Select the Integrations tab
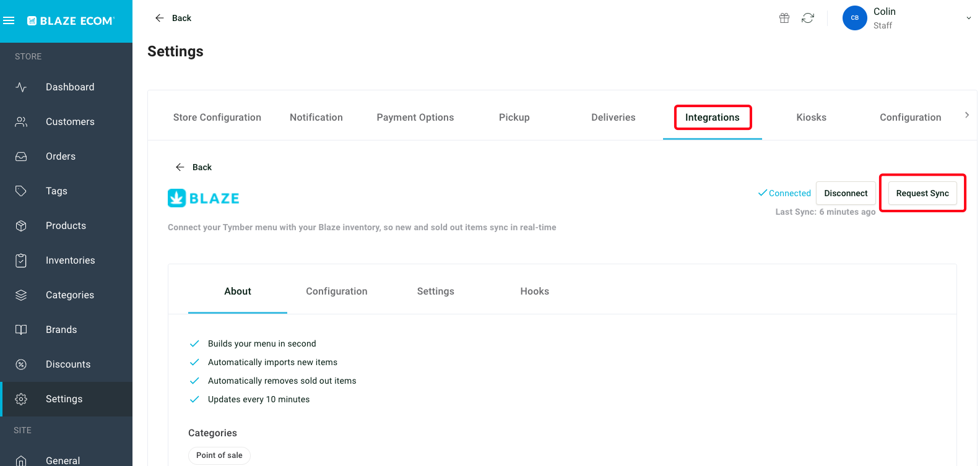 pyautogui.click(x=713, y=118)
